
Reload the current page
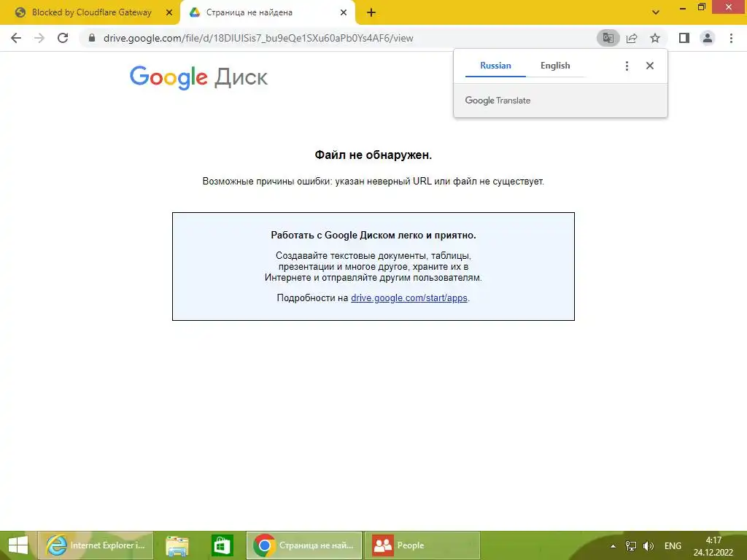coord(63,38)
